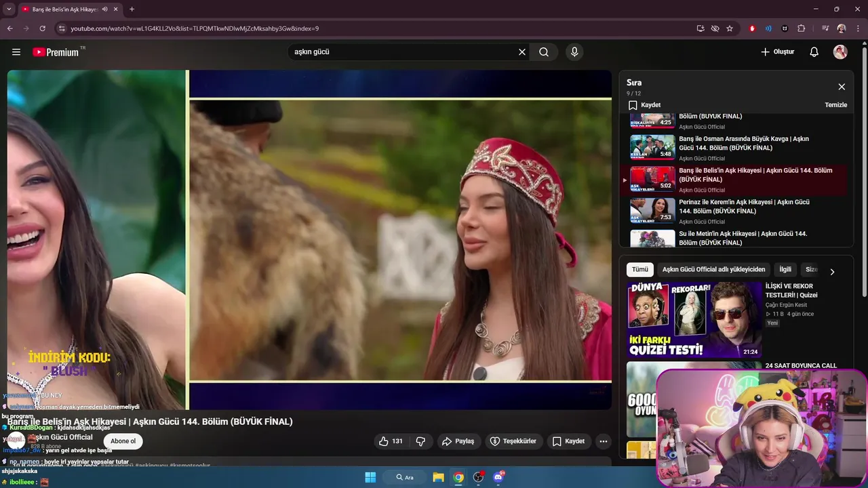Play Perinaz ile Kerem'in Aşk Hikayesi video
868x488 pixels.
[736, 211]
